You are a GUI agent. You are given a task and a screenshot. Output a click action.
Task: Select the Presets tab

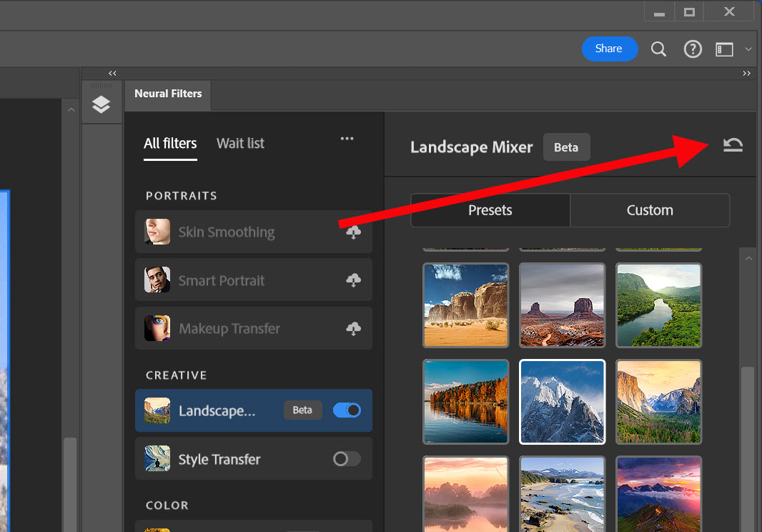[x=490, y=210]
